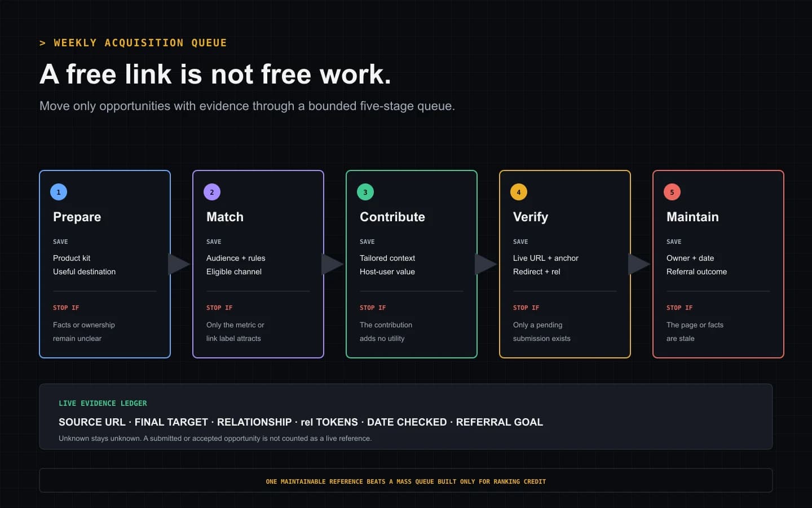
Task: Click the arrow between Verify and Maintain
Action: [639, 264]
